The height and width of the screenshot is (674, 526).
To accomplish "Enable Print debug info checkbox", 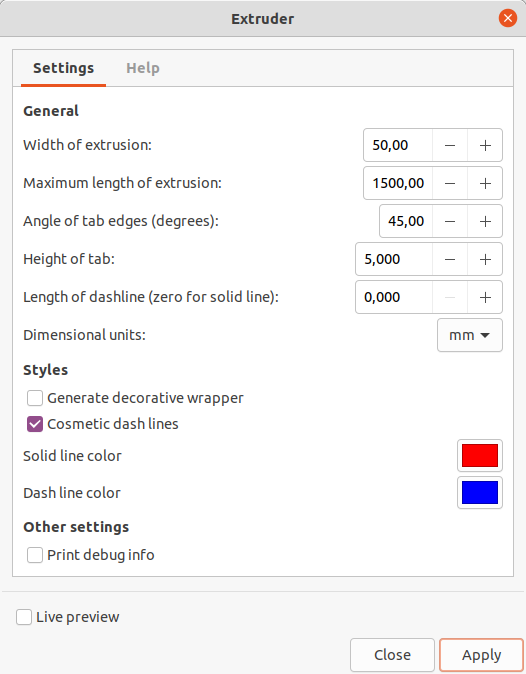I will 35,555.
